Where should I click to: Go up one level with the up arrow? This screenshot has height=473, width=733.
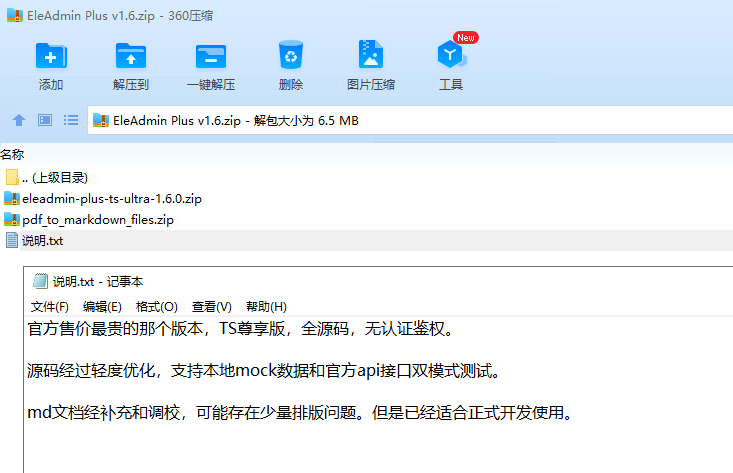click(19, 120)
